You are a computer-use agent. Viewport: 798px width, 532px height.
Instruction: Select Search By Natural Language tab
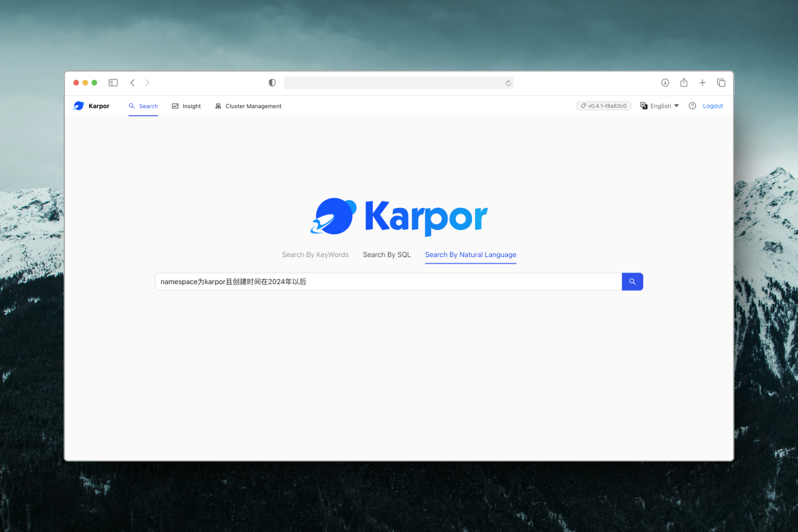click(x=470, y=255)
